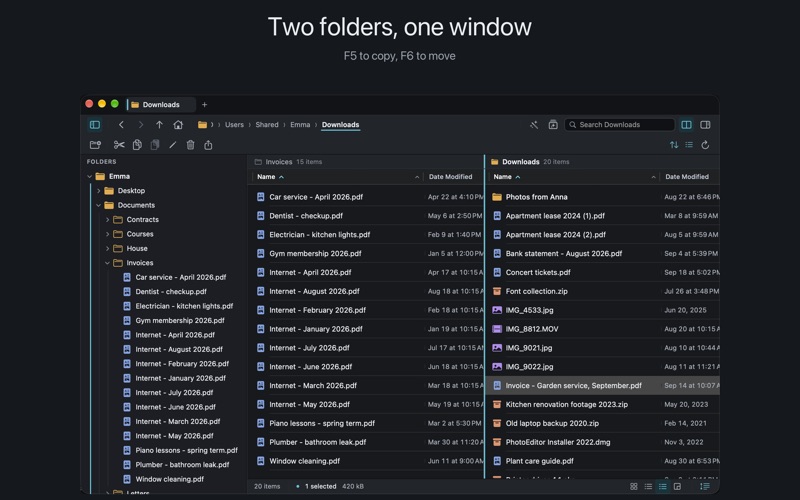Refresh the folder with reload icon
This screenshot has height=500, width=800.
pyautogui.click(x=705, y=145)
